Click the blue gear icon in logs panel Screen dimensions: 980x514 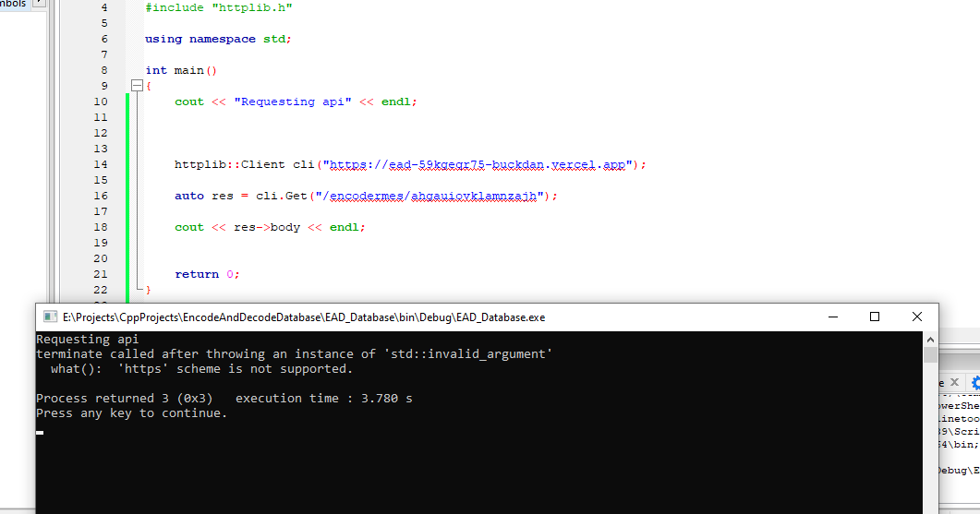tap(975, 382)
